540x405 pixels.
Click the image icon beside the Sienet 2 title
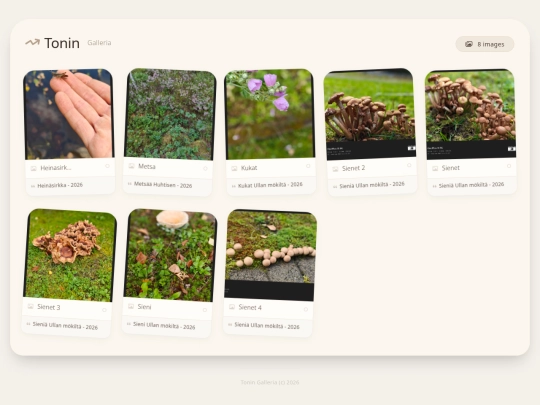tap(335, 169)
